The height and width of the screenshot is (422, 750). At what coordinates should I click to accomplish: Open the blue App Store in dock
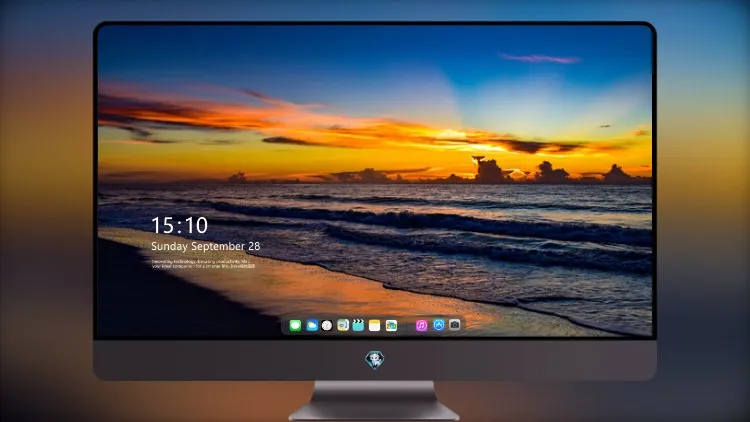pos(439,325)
